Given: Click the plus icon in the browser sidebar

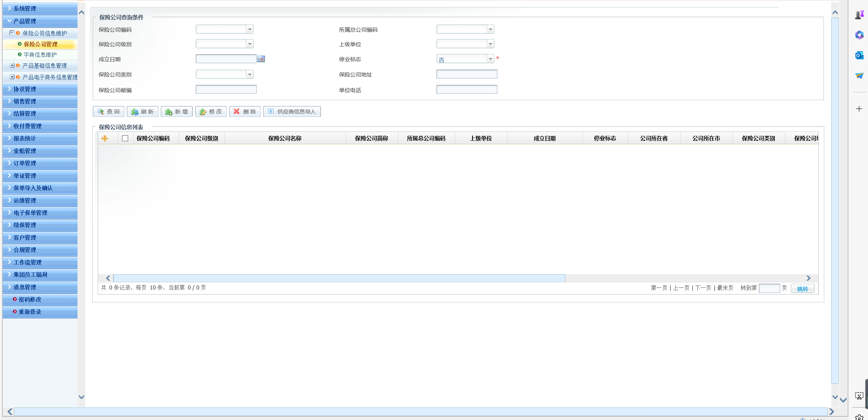Looking at the screenshot, I should coord(859,109).
